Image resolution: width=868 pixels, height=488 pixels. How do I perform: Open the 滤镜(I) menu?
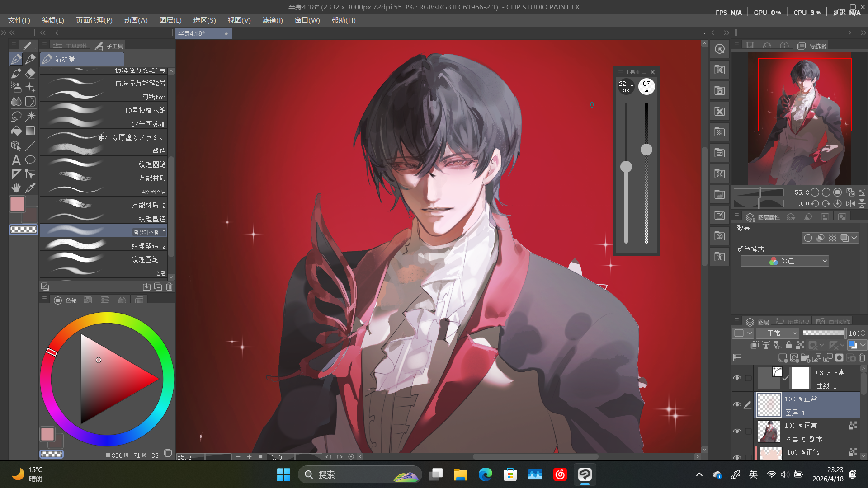click(273, 20)
